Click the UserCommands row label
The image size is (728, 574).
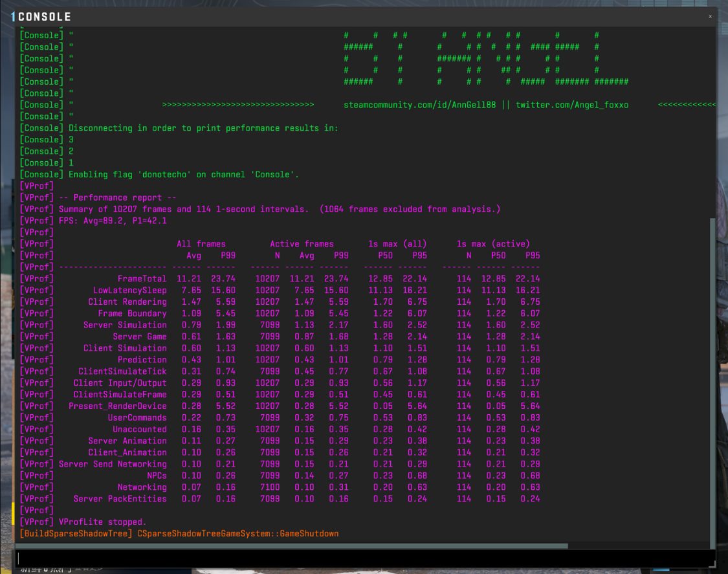(137, 418)
